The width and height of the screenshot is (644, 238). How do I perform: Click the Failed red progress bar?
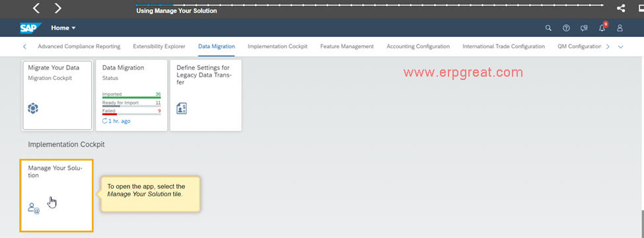tap(131, 114)
